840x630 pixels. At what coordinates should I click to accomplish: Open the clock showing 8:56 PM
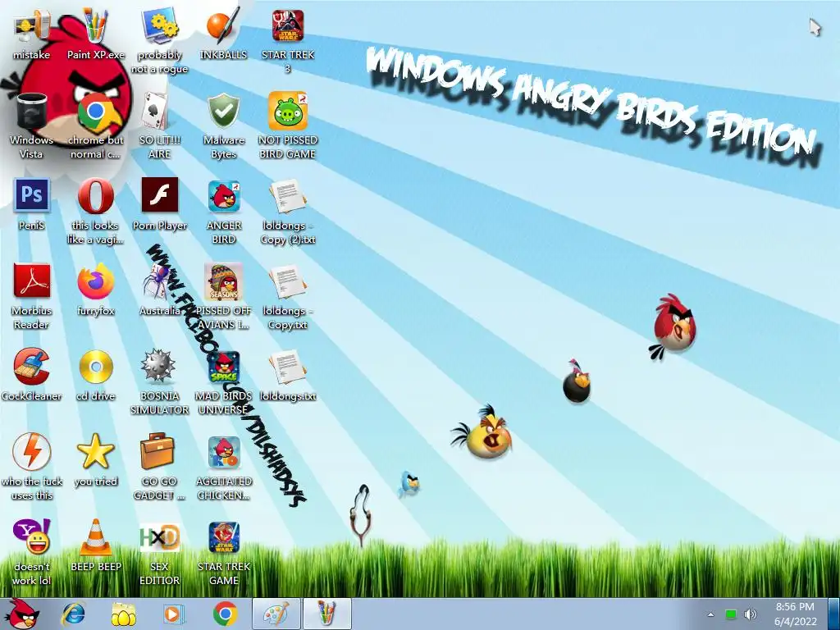796,614
